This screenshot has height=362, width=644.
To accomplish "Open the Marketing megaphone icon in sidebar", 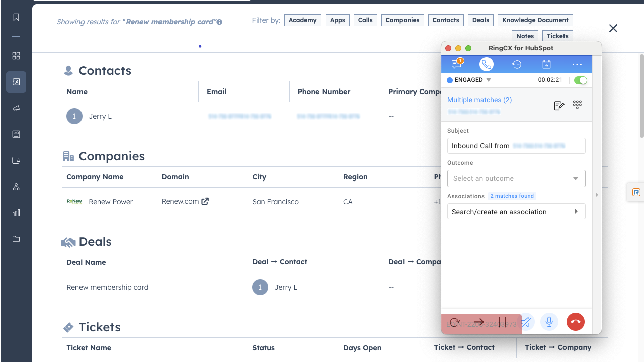I will click(x=16, y=108).
